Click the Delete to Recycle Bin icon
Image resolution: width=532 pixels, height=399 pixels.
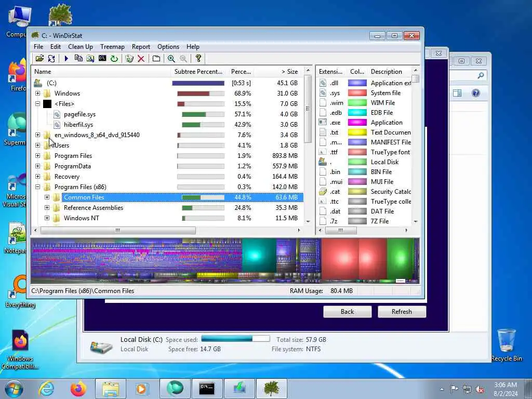129,58
